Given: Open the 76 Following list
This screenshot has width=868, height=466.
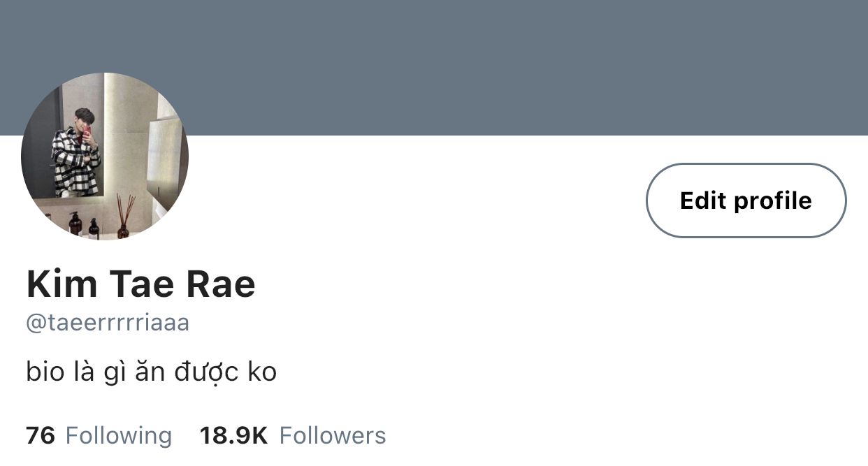Looking at the screenshot, I should [99, 436].
